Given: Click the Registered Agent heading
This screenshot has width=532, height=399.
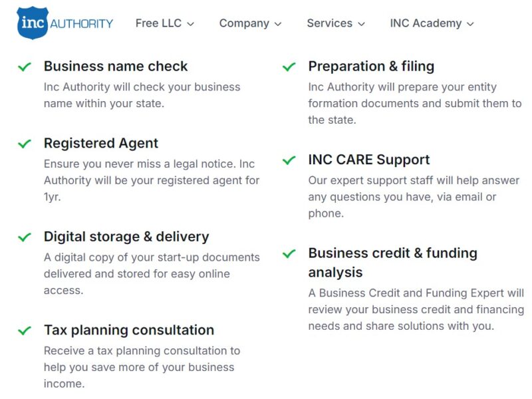Looking at the screenshot, I should (x=101, y=144).
